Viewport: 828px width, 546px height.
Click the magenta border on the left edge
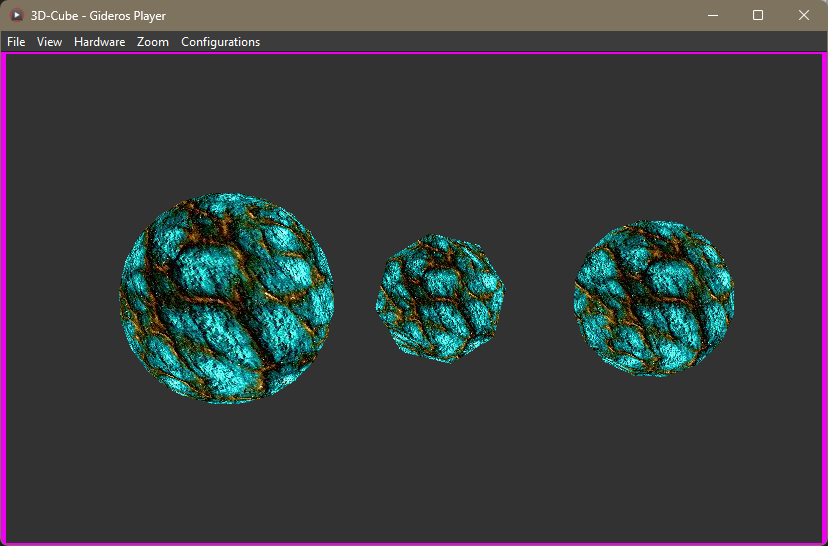pyautogui.click(x=3, y=300)
